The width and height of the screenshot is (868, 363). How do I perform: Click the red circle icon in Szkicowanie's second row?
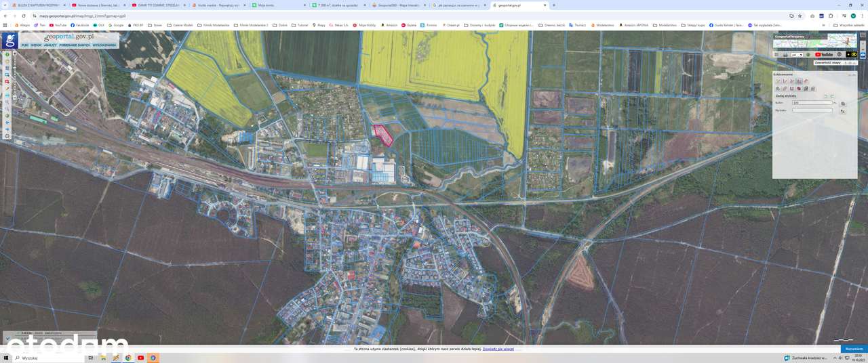pos(799,88)
